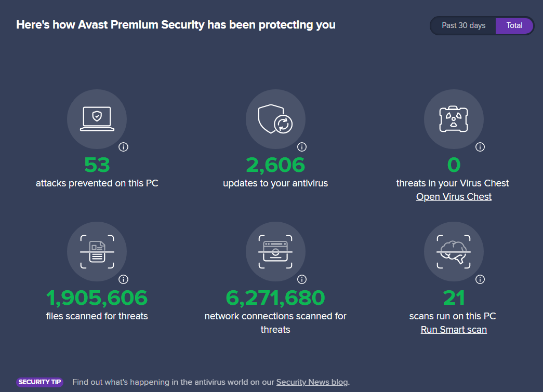The image size is (543, 392).
Task: Click the attacks prevented laptop shield icon
Action: (x=97, y=119)
